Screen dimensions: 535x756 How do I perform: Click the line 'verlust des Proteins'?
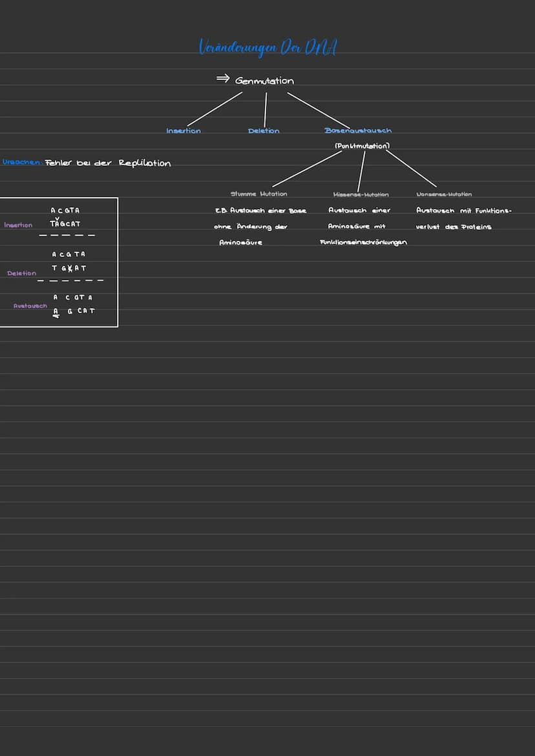pos(454,227)
